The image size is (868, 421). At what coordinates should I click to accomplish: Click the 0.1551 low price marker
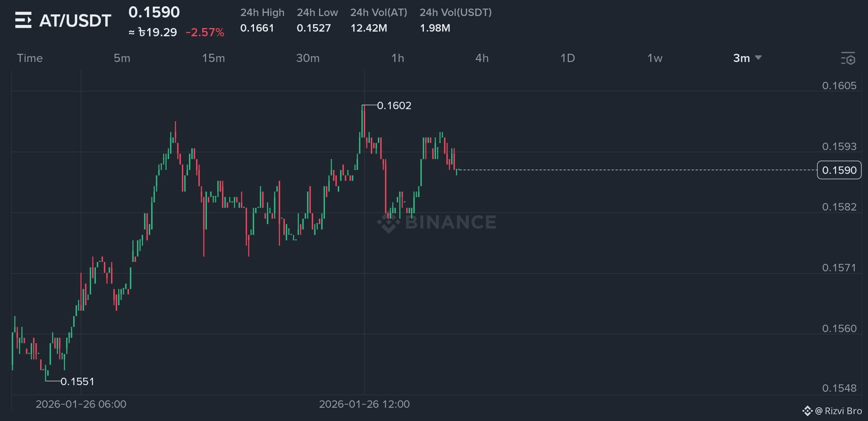tap(78, 381)
